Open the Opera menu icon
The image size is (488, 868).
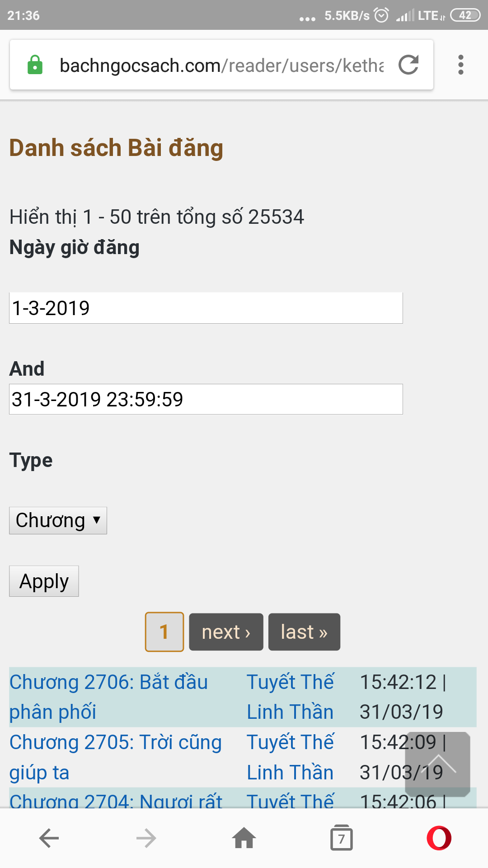click(x=439, y=838)
